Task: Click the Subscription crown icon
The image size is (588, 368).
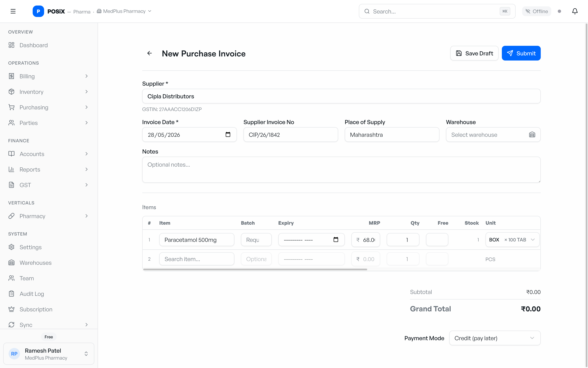Action: (x=11, y=309)
